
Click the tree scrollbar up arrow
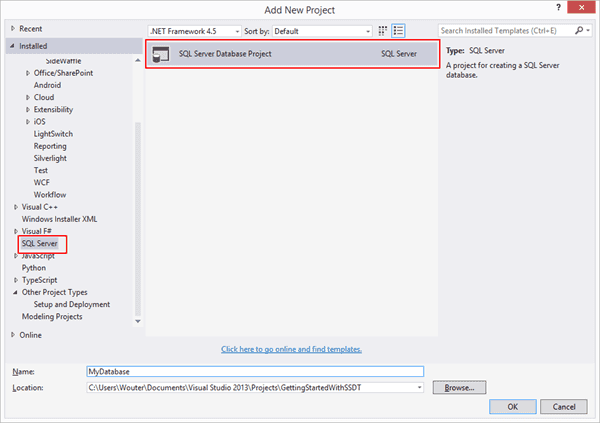(x=138, y=60)
